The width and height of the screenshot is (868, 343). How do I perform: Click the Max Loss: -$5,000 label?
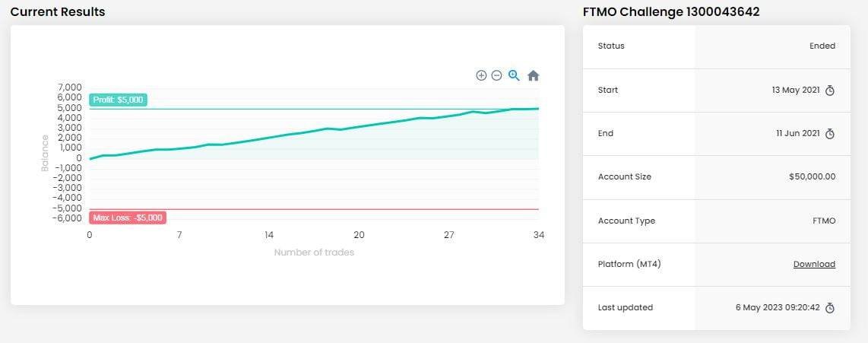click(x=128, y=218)
